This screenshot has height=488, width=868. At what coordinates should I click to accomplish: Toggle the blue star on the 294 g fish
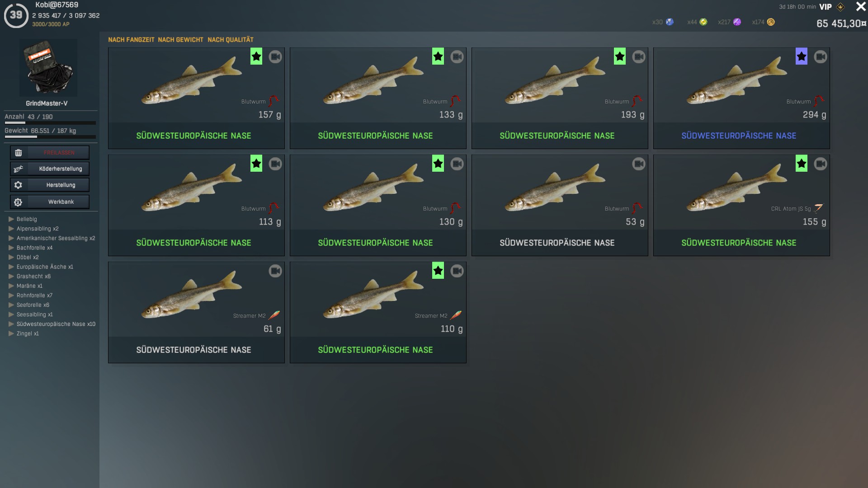coord(802,56)
